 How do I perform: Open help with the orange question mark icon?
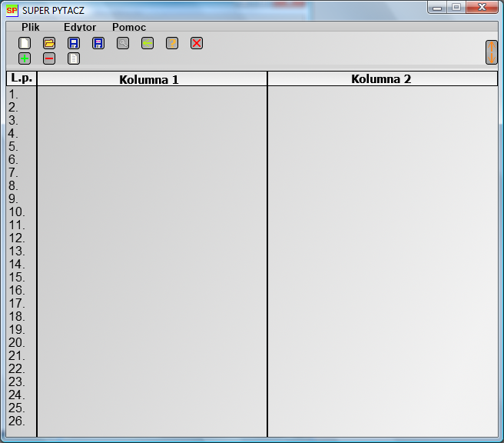(172, 43)
